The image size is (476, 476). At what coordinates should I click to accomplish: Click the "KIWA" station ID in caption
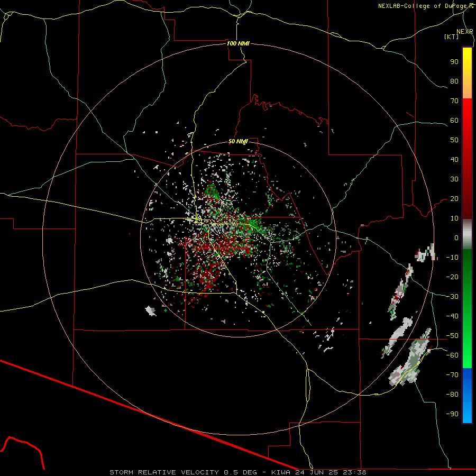click(281, 472)
